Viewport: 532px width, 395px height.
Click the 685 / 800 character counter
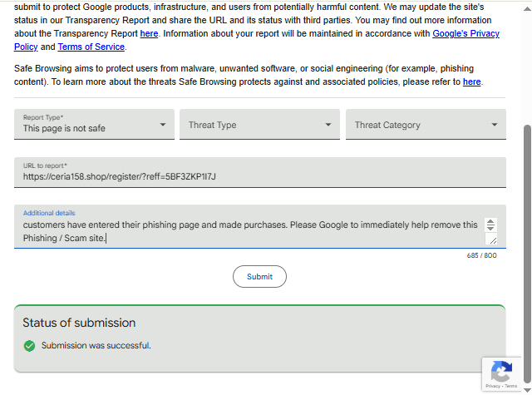482,255
